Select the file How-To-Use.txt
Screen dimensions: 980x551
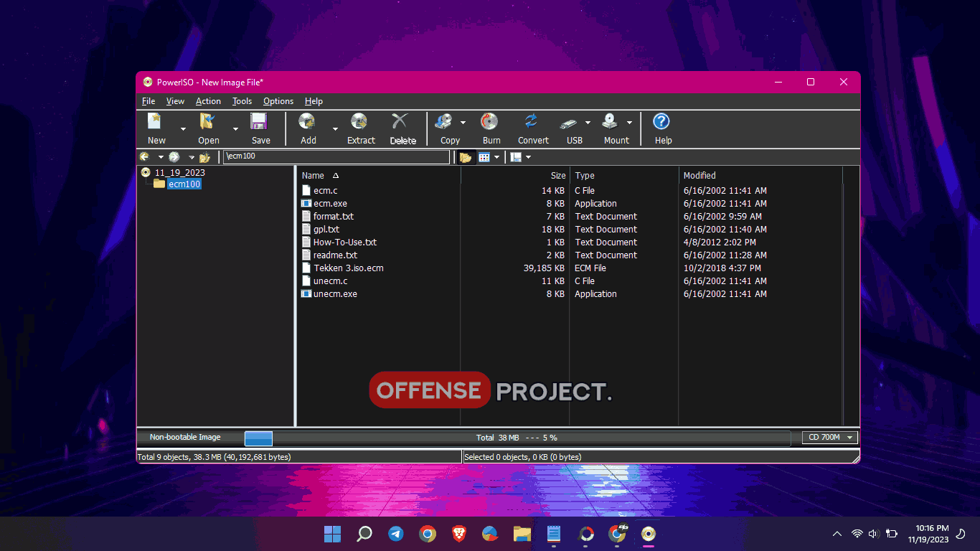click(345, 242)
